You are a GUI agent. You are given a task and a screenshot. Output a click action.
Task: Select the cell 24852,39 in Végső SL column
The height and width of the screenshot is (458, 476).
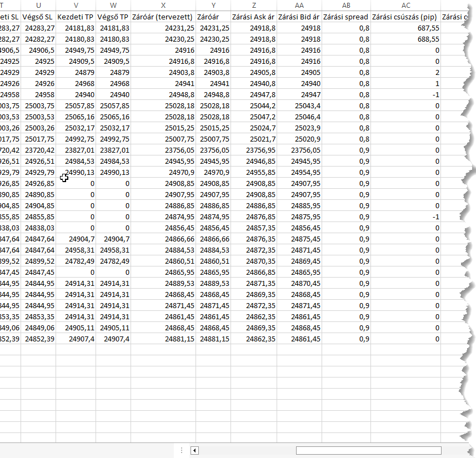tap(38, 339)
